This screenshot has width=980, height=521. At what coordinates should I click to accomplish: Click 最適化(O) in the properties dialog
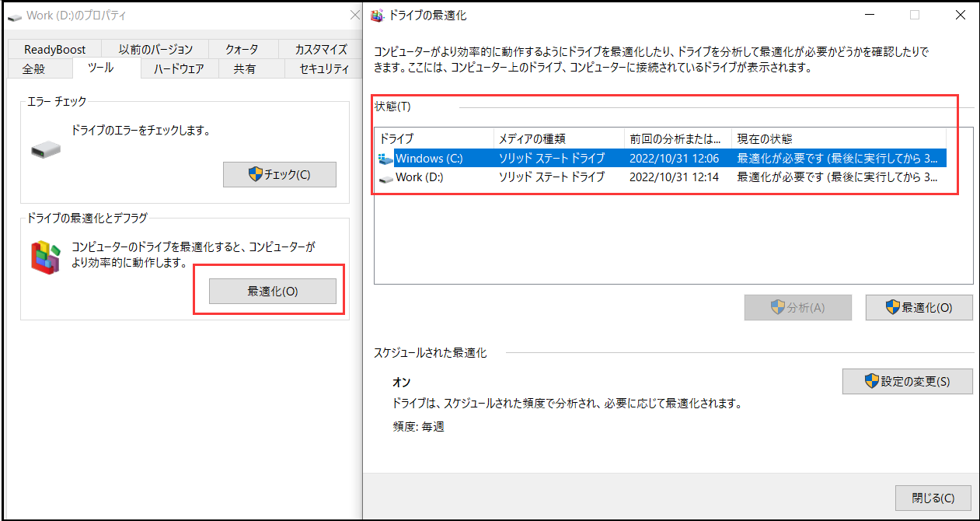[272, 292]
